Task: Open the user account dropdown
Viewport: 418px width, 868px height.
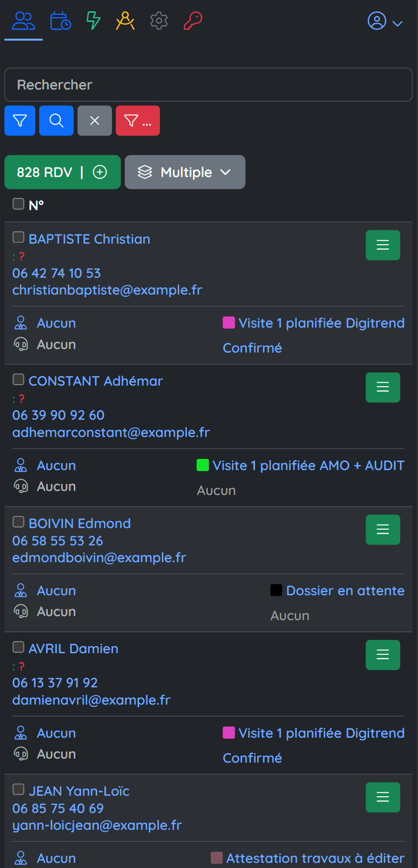Action: pos(385,21)
